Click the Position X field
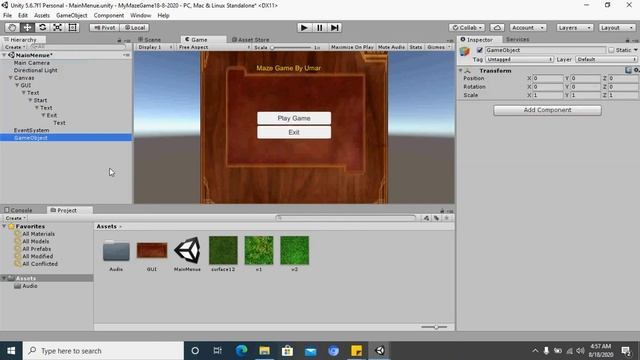 (x=548, y=78)
